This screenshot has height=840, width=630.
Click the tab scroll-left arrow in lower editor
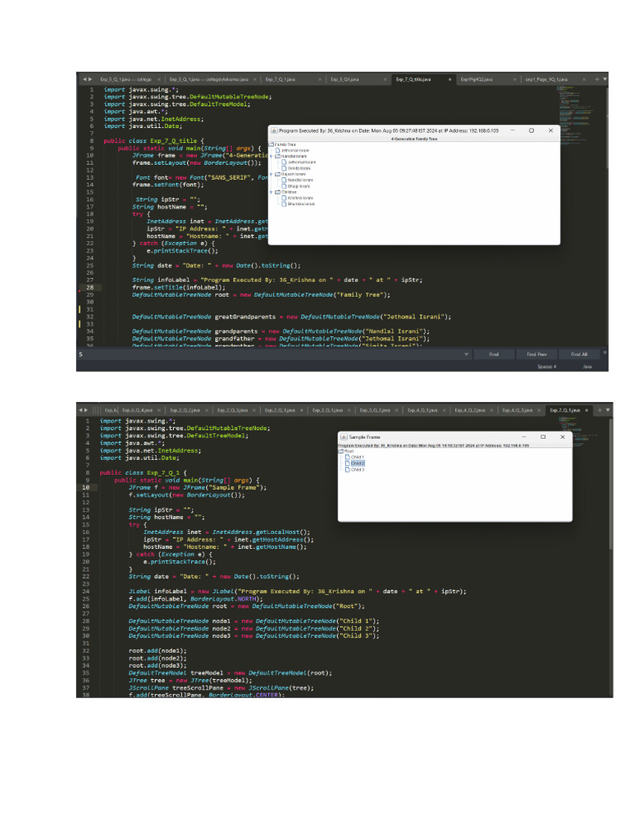click(x=81, y=410)
